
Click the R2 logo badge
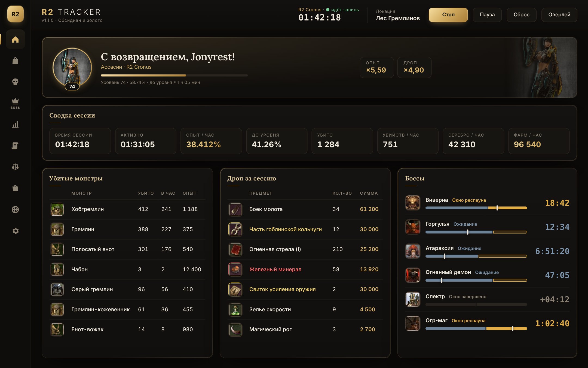(x=15, y=14)
